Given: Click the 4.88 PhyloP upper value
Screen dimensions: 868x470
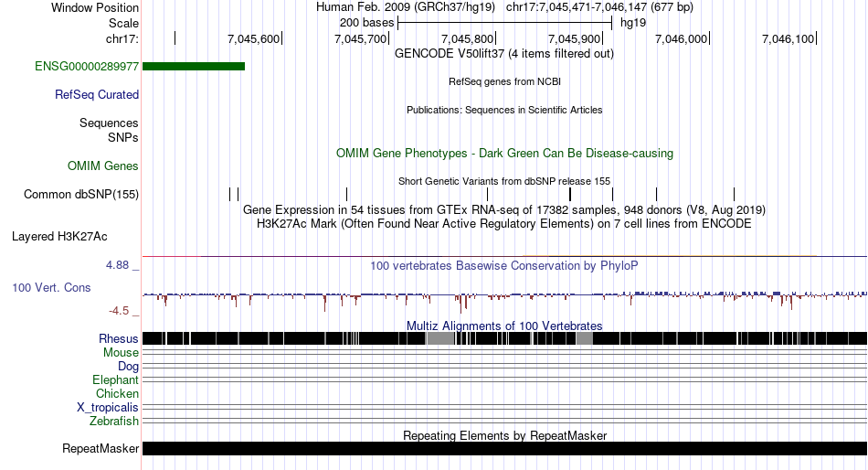Looking at the screenshot, I should tap(117, 265).
